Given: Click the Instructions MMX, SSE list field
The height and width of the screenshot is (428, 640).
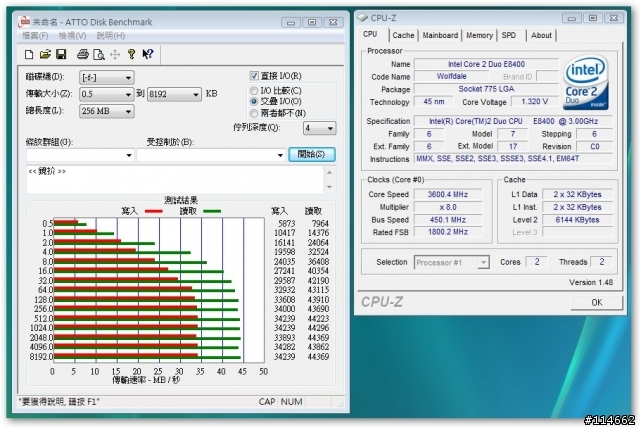Looking at the screenshot, I should coord(513,159).
